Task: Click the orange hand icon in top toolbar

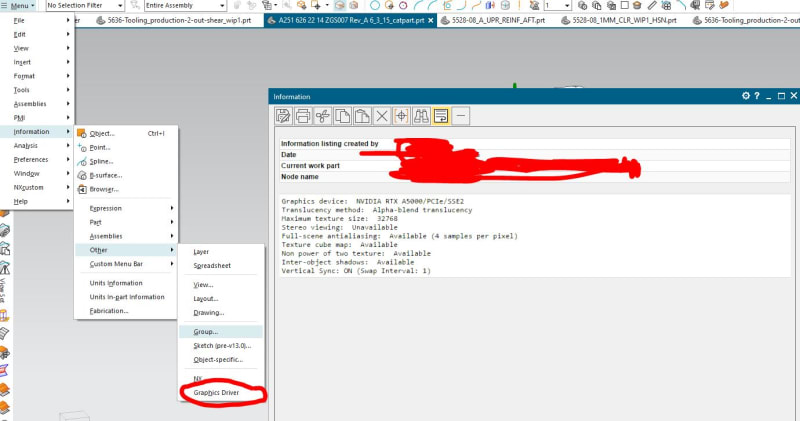Action: pyautogui.click(x=723, y=6)
